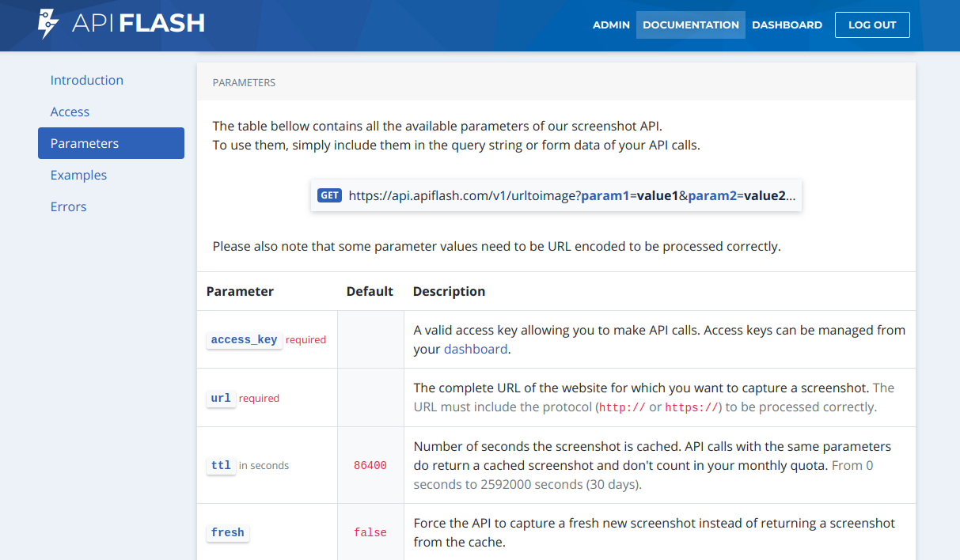The width and height of the screenshot is (960, 560).
Task: Click the PARAMETERS card header
Action: (x=245, y=82)
